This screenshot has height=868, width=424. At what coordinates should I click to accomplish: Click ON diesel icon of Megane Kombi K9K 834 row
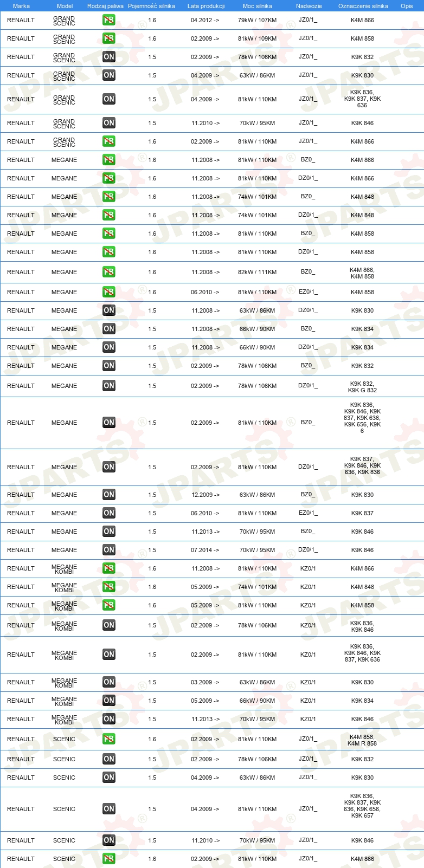click(109, 701)
